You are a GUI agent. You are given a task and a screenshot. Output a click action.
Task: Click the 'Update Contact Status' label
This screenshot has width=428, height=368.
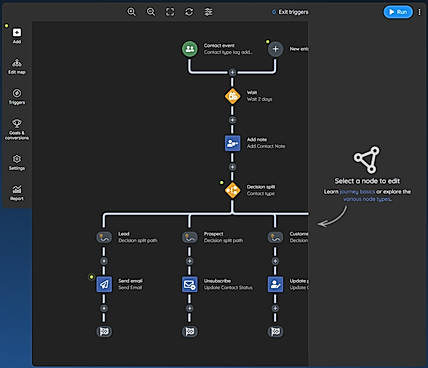[x=228, y=288]
